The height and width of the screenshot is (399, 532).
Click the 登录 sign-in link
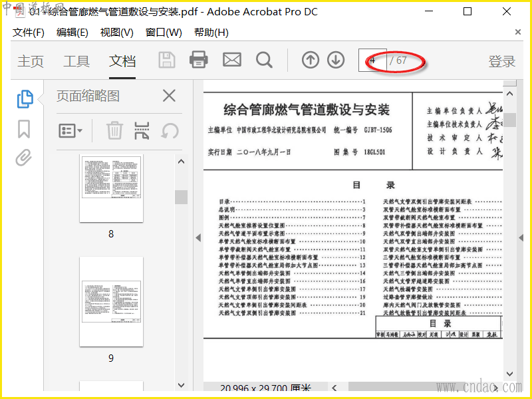pos(502,61)
